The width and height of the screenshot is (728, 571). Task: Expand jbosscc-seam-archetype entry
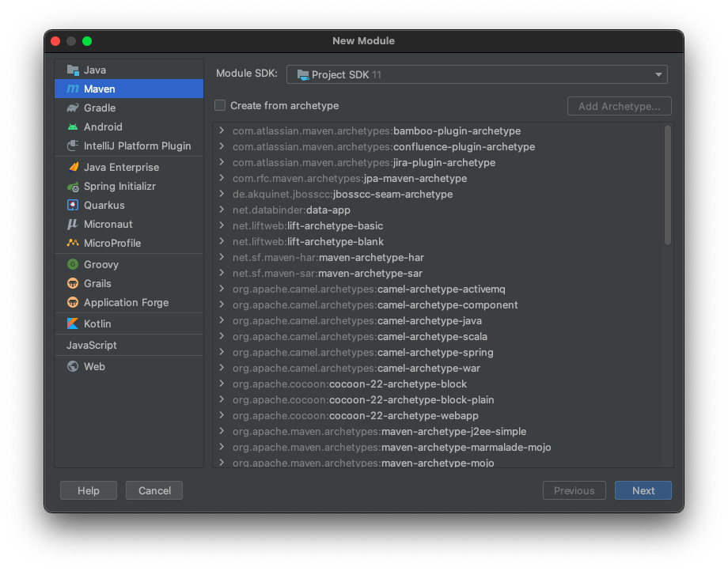pyautogui.click(x=222, y=194)
